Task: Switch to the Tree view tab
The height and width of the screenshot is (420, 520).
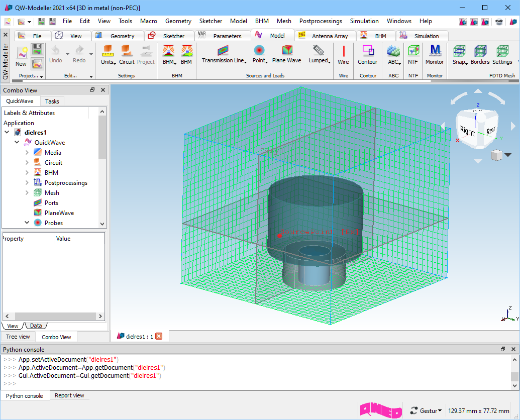Action: pyautogui.click(x=18, y=337)
